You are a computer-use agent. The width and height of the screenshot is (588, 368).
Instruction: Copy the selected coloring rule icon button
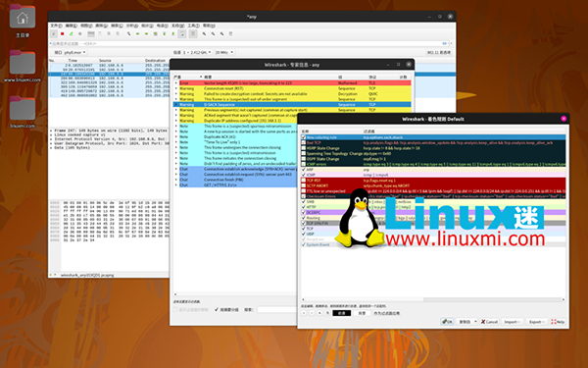[319, 313]
